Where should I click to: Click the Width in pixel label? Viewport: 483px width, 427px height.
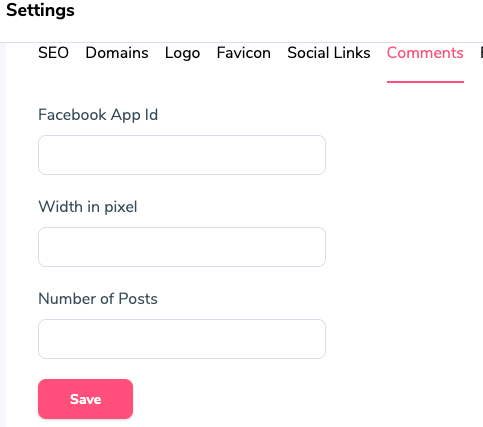point(88,207)
